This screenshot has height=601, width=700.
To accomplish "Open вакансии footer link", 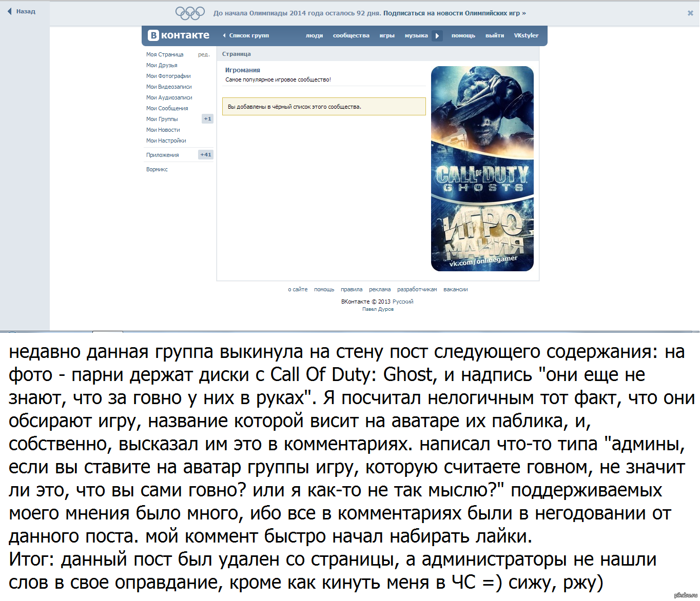I will click(x=456, y=289).
